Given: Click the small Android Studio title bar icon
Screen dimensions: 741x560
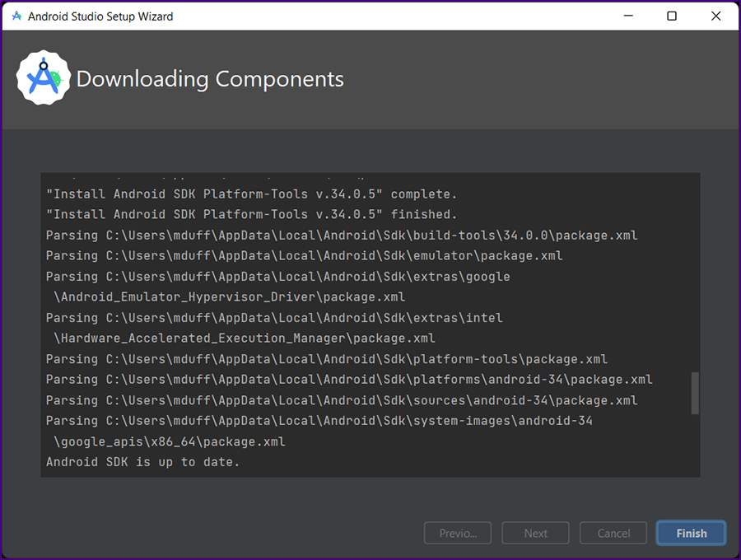Looking at the screenshot, I should [x=16, y=16].
